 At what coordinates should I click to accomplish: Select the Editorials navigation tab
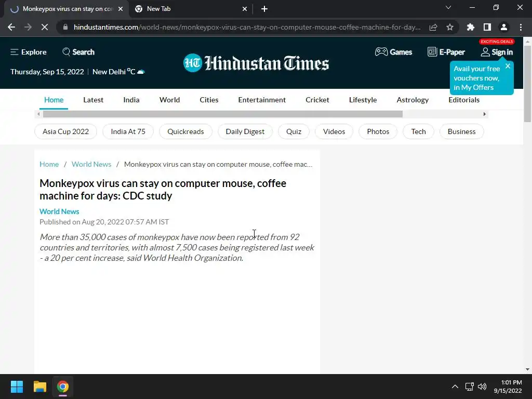[x=464, y=100]
